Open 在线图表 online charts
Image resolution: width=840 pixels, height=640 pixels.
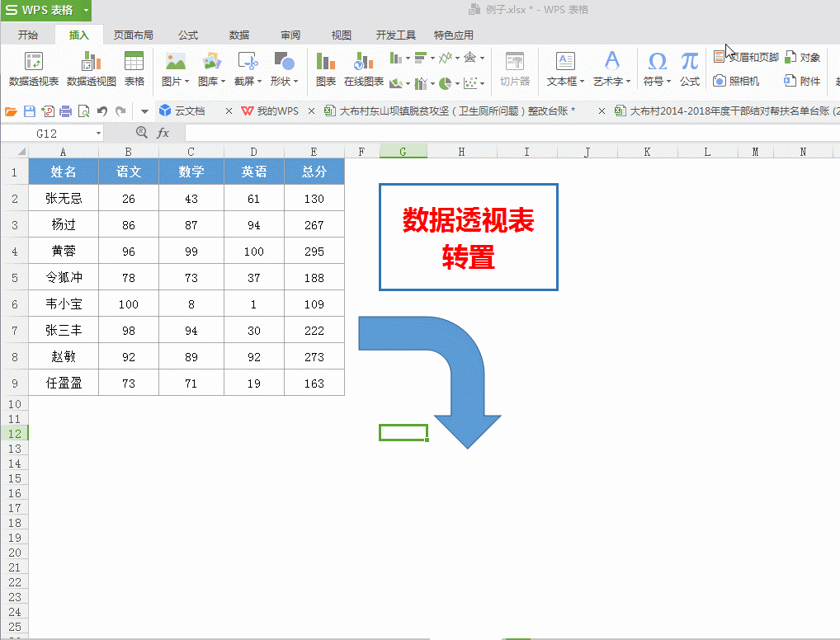tap(364, 69)
